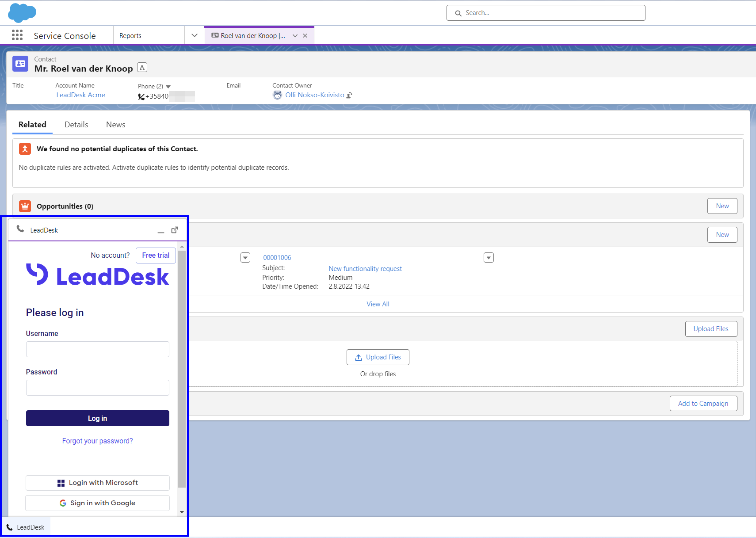The image size is (756, 538).
Task: Click New in the Cases section
Action: pyautogui.click(x=722, y=235)
